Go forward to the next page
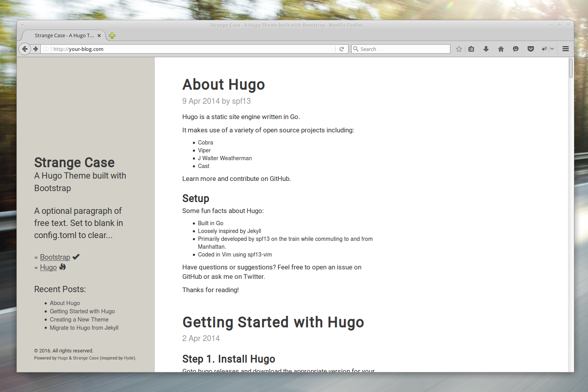 (36, 49)
